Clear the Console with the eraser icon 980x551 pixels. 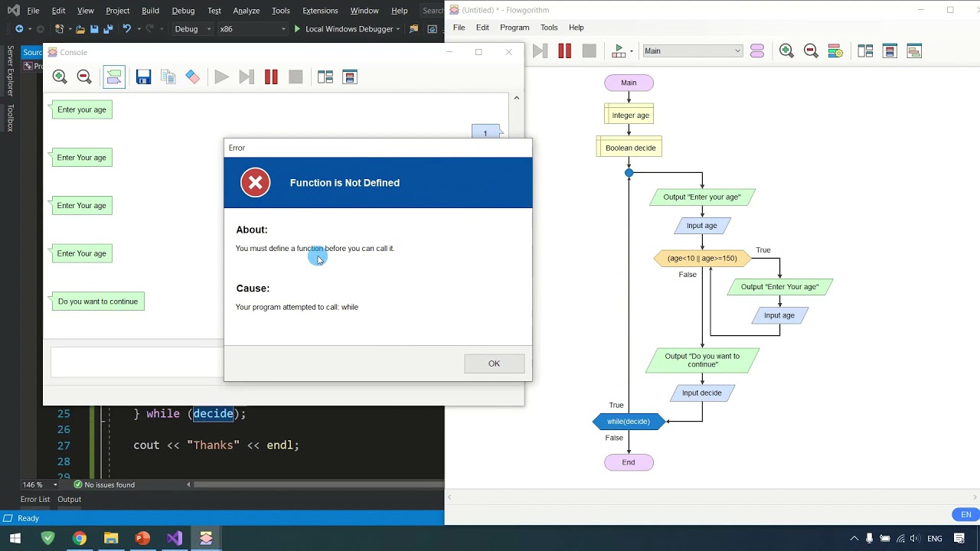click(193, 77)
